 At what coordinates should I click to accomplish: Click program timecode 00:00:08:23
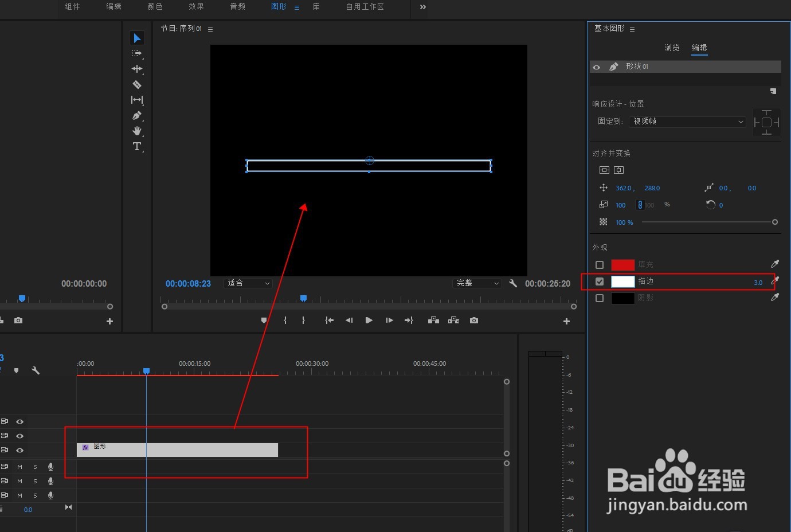[x=188, y=284]
